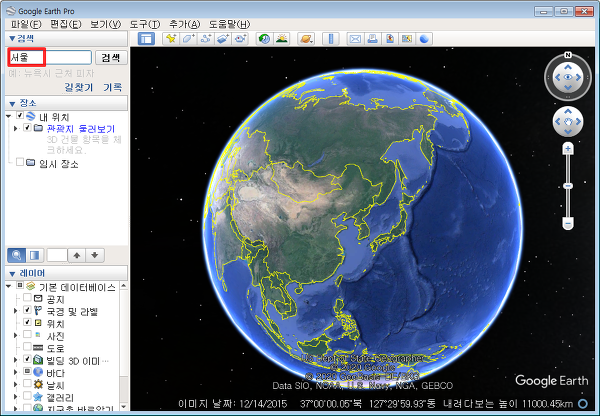Expand the 국경 및 라벨 layer node
This screenshot has width=600, height=416.
point(15,311)
